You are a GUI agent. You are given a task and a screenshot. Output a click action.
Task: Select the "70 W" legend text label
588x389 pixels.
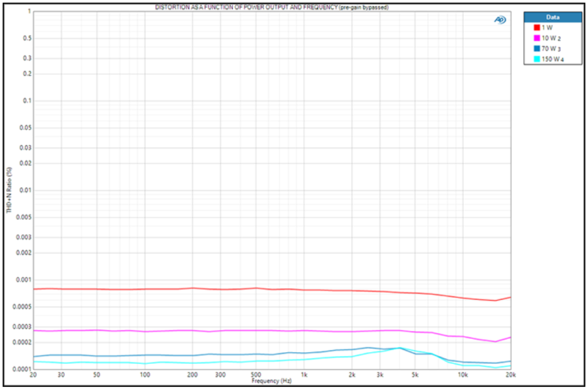click(548, 48)
